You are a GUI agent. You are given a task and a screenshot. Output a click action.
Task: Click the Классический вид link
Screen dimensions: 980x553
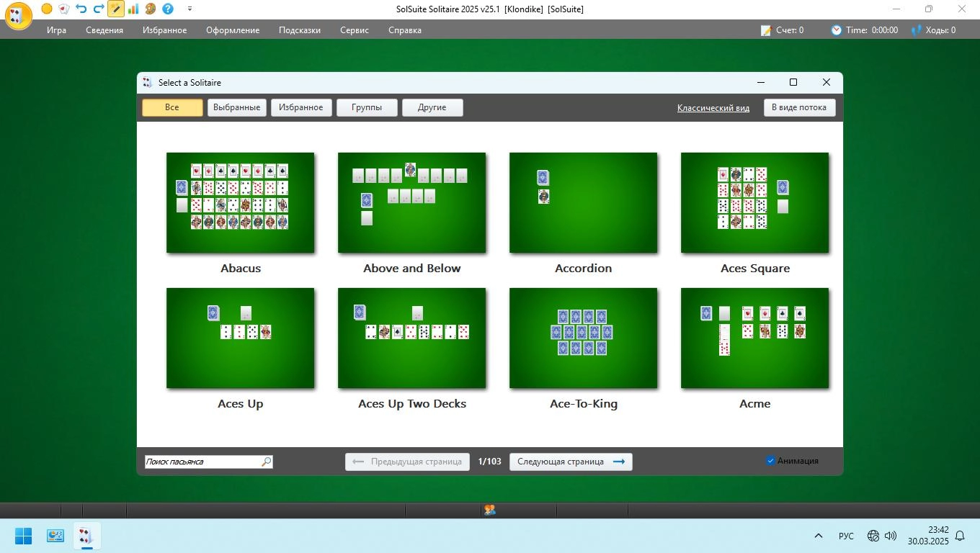point(713,108)
